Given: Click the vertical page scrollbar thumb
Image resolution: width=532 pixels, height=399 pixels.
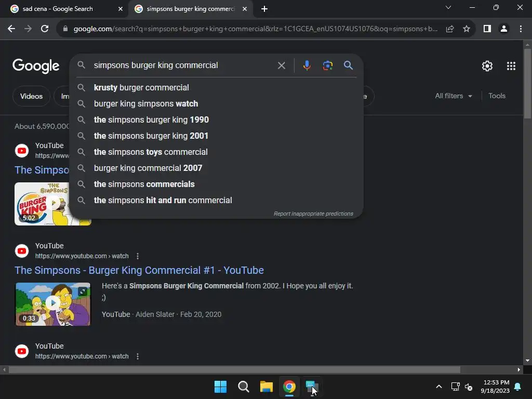Looking at the screenshot, I should pyautogui.click(x=527, y=84).
